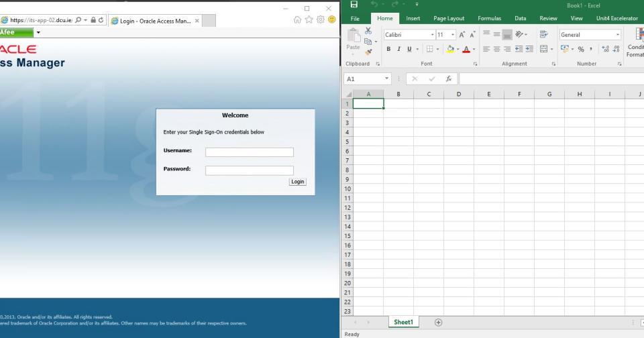This screenshot has width=644, height=338.
Task: Toggle Center alignment in Excel
Action: 497,49
